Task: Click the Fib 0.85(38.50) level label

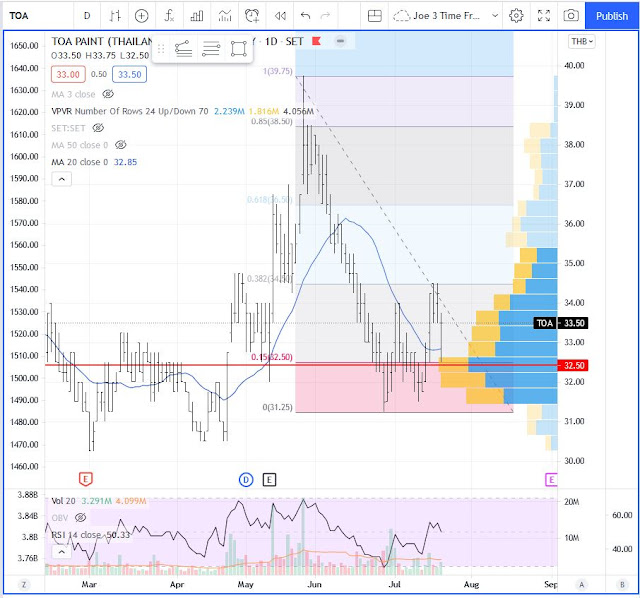Action: pyautogui.click(x=271, y=121)
